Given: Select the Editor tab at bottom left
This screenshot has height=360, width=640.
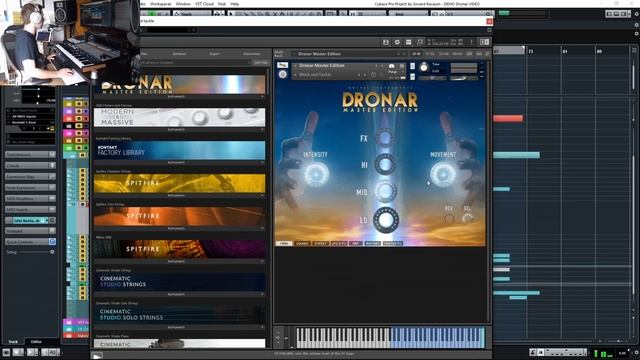Looking at the screenshot, I should click(36, 341).
